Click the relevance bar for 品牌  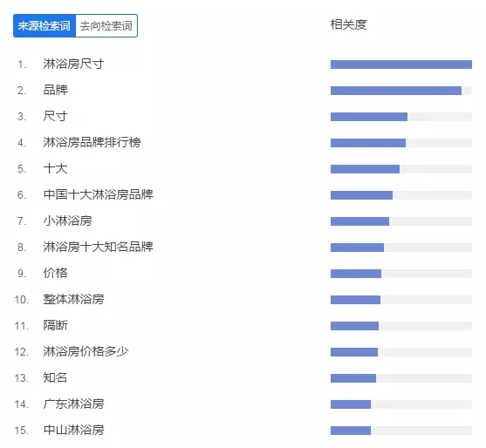(401, 91)
